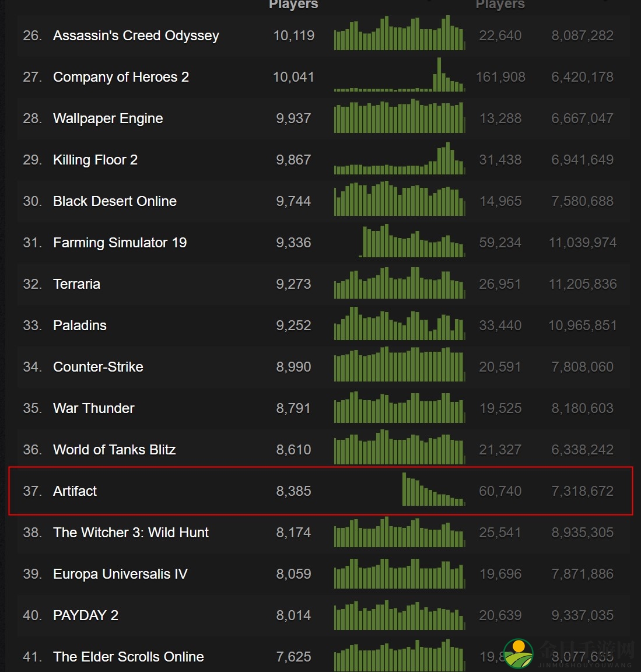Select hours played value 6,420,178
The height and width of the screenshot is (672, 641).
pos(583,77)
